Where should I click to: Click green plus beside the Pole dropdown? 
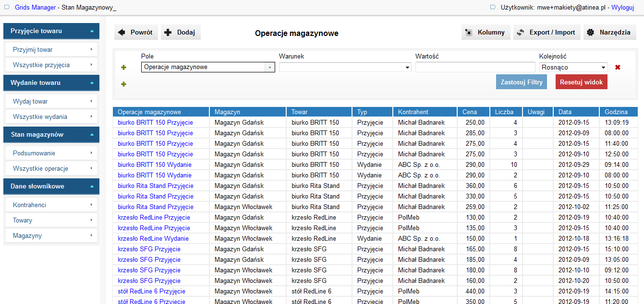[123, 67]
